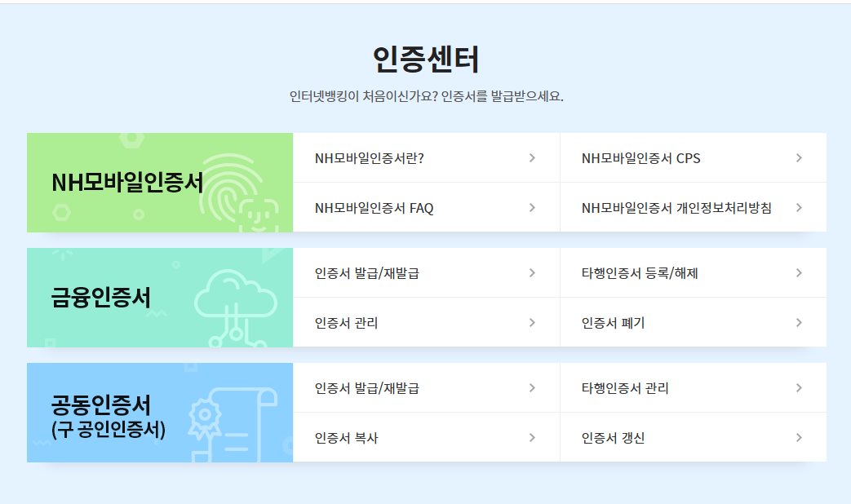Click the arrow beside 인증서 복사
The height and width of the screenshot is (504, 851).
point(532,438)
